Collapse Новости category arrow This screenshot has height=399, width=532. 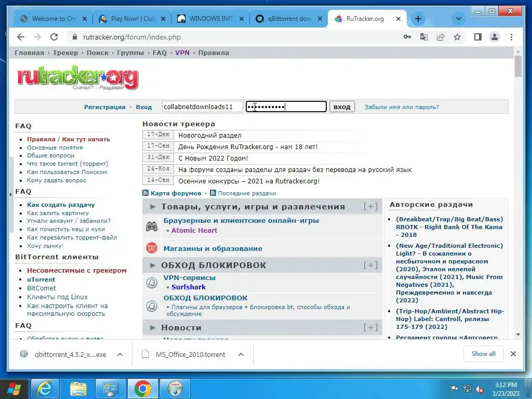pos(153,327)
